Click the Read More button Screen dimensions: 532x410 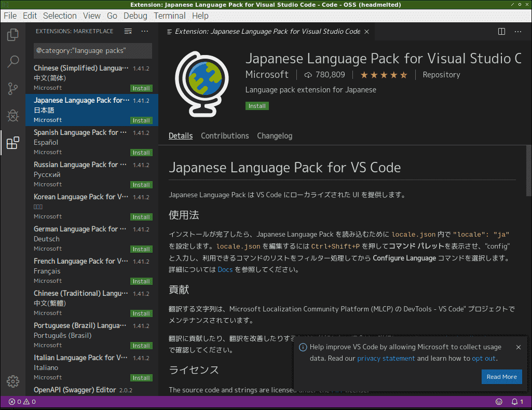pos(501,377)
